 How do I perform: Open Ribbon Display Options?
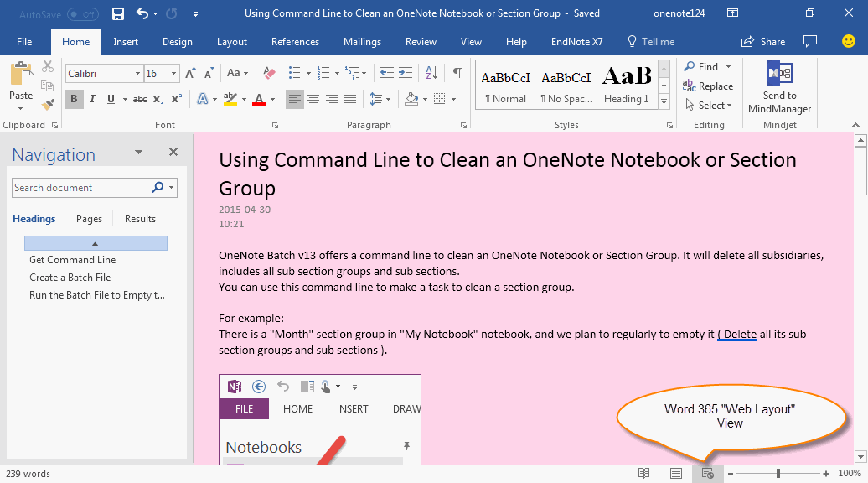pos(732,13)
